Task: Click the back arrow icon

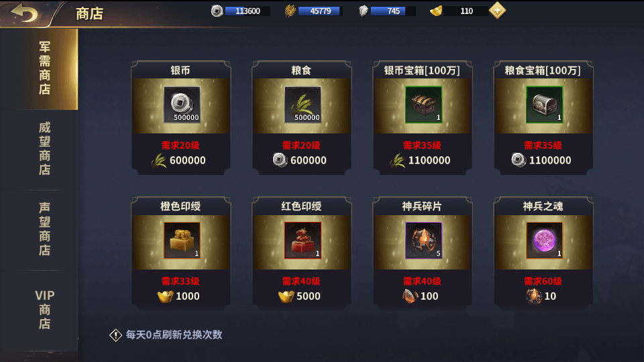Action: pyautogui.click(x=24, y=13)
